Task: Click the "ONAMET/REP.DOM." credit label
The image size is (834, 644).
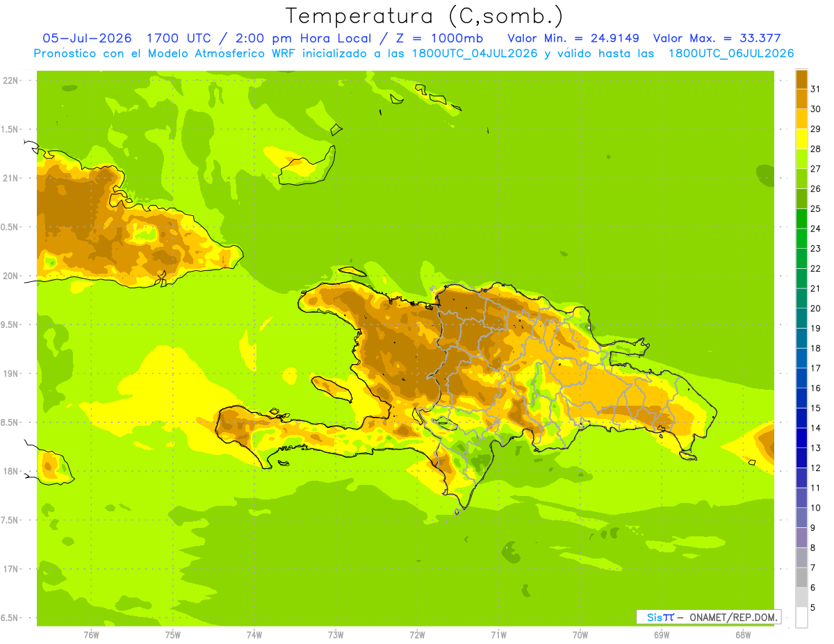Action: click(x=733, y=617)
